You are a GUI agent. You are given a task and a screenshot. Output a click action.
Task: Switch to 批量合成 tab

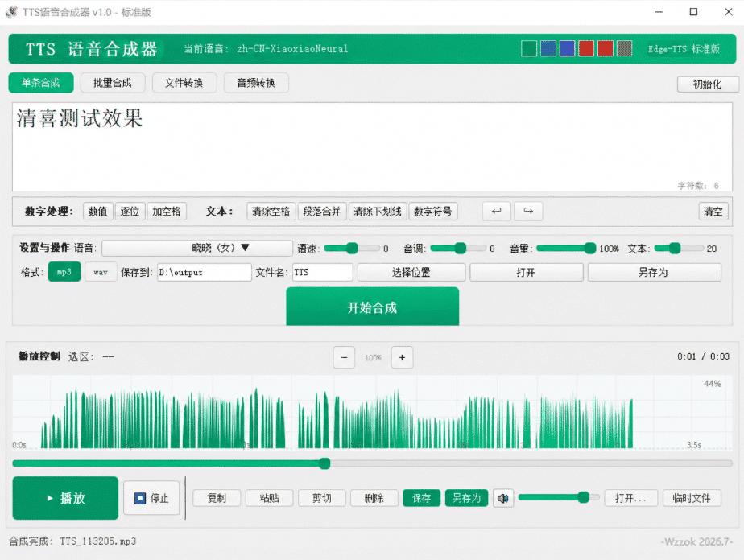(x=113, y=83)
